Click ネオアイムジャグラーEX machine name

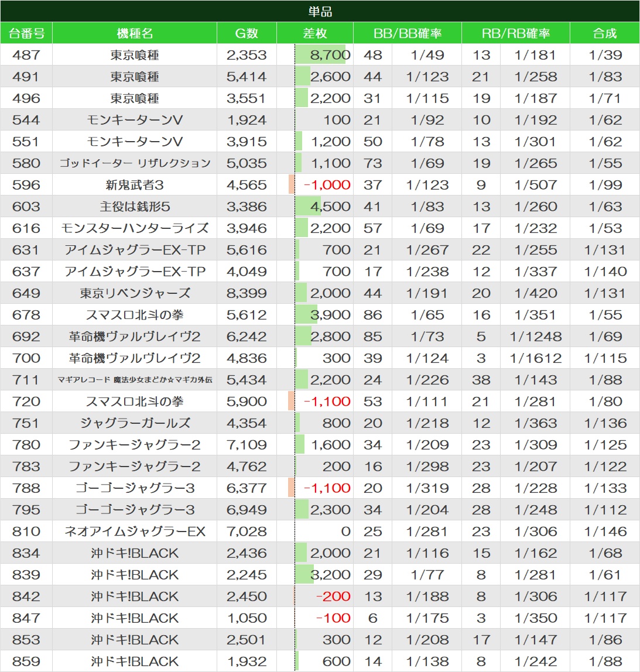135,532
